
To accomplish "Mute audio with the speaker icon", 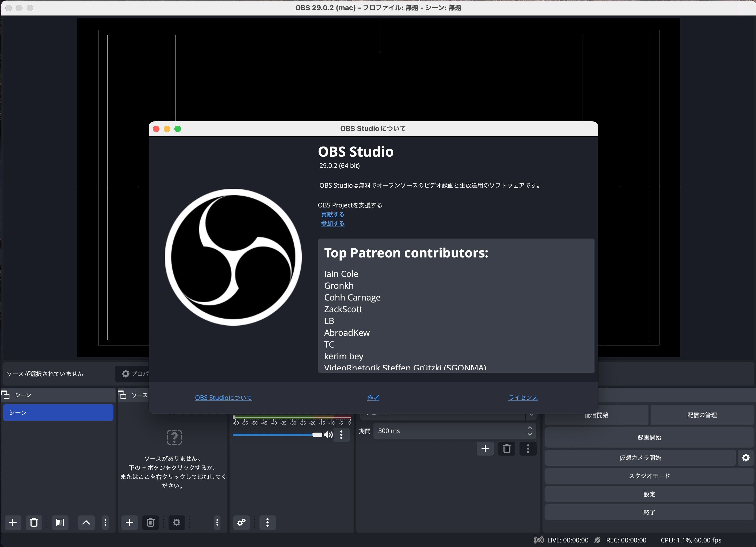I will tap(328, 434).
